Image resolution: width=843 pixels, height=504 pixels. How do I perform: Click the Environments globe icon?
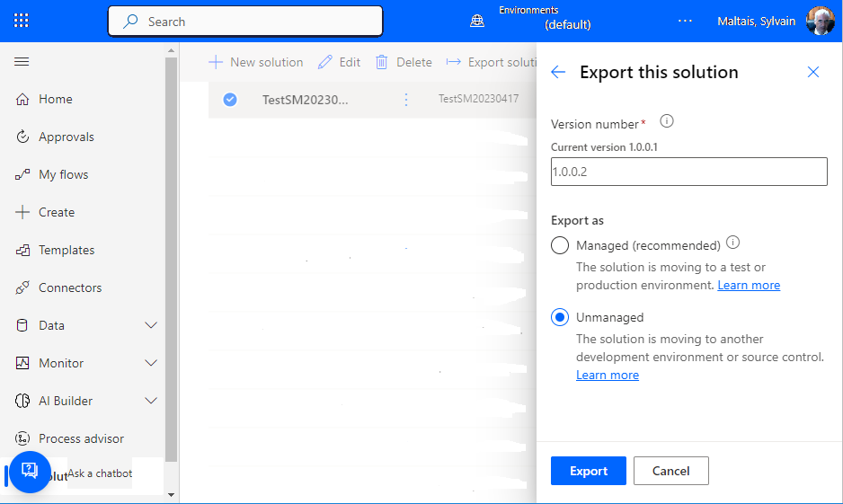pos(477,21)
